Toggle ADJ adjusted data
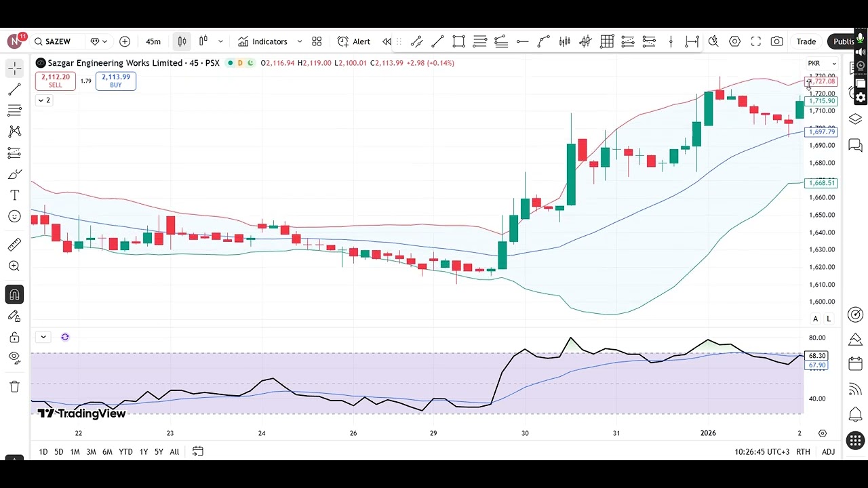The width and height of the screenshot is (868, 488). point(828,452)
